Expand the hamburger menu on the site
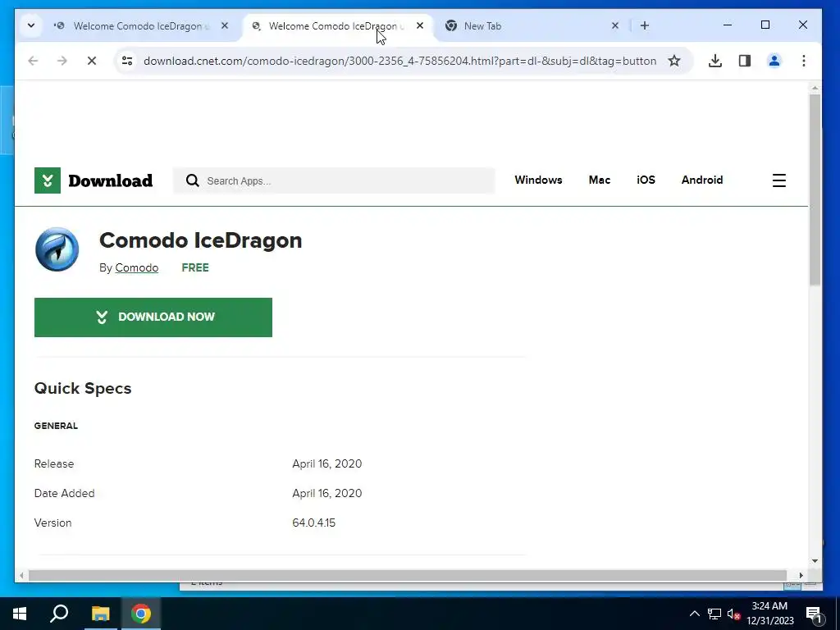840x630 pixels. tap(779, 180)
